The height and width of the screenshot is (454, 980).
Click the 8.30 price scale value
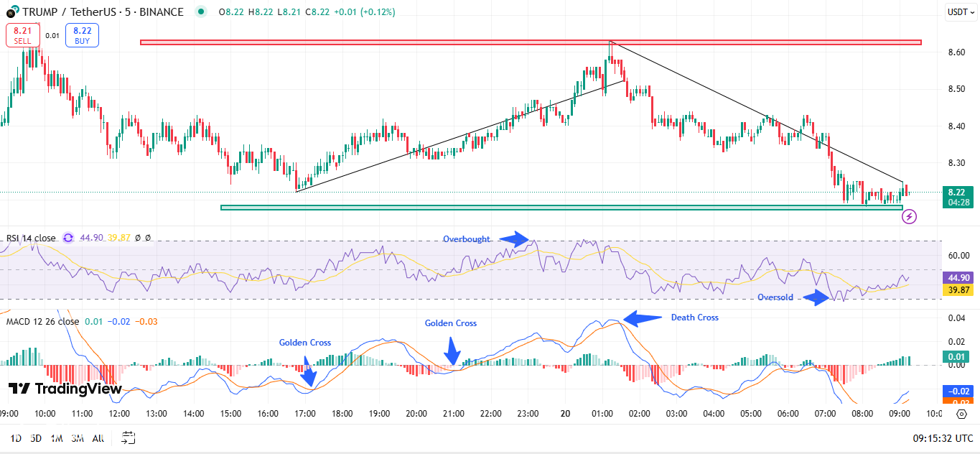point(956,163)
